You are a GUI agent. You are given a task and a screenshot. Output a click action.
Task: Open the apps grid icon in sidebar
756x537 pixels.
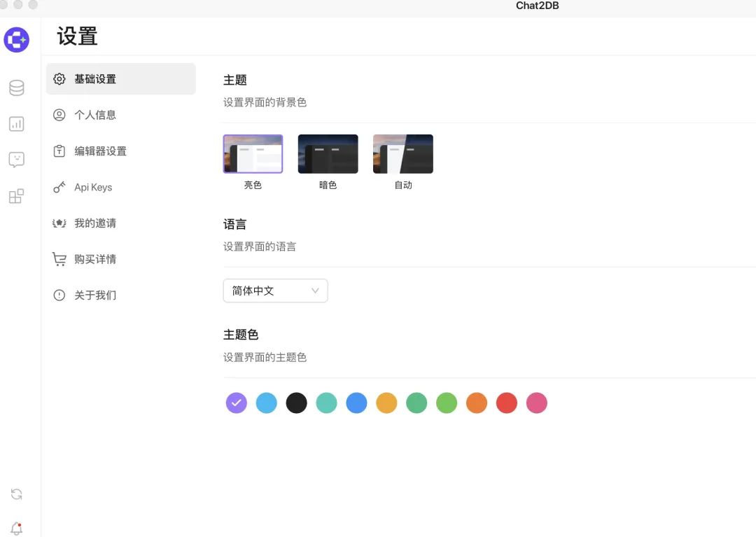pyautogui.click(x=16, y=196)
